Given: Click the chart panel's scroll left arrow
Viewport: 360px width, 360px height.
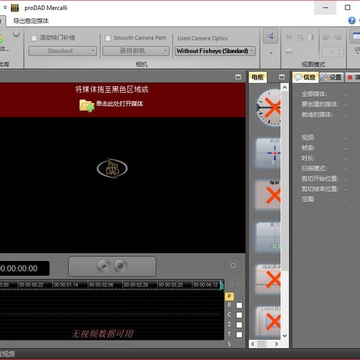Looking at the screenshot, I should 253,344.
